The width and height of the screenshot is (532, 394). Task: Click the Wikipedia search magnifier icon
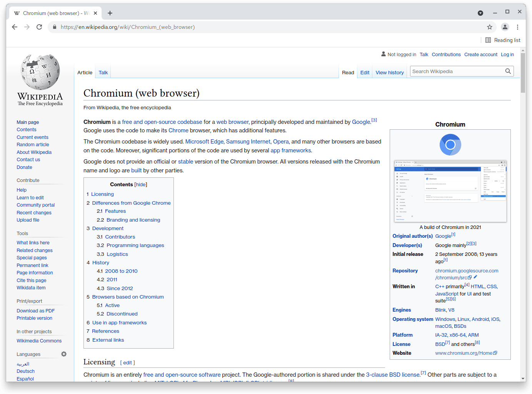coord(508,71)
